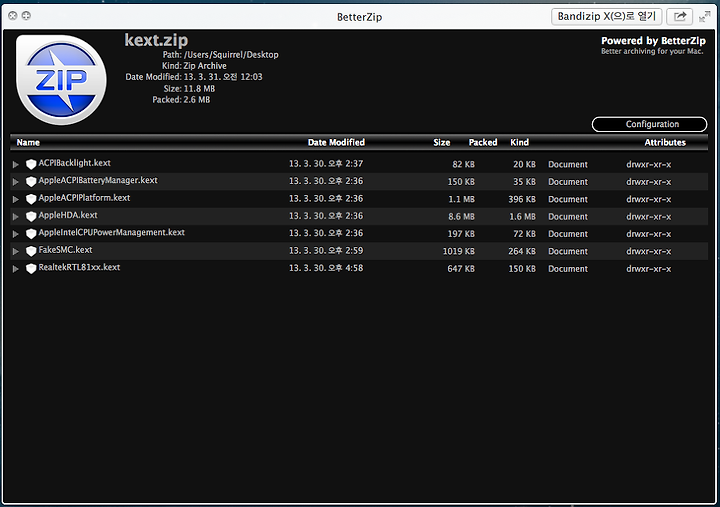
Task: Sort by the Attributes column header
Action: 665,142
